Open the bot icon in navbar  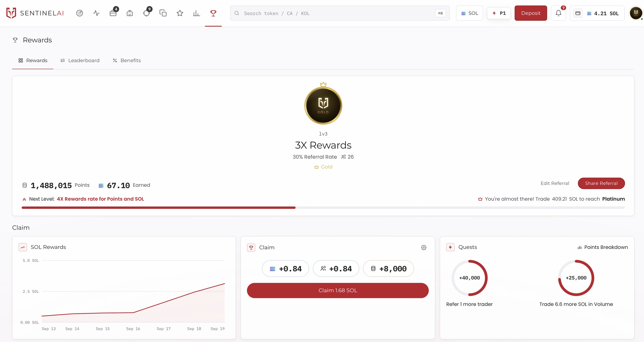pyautogui.click(x=130, y=13)
